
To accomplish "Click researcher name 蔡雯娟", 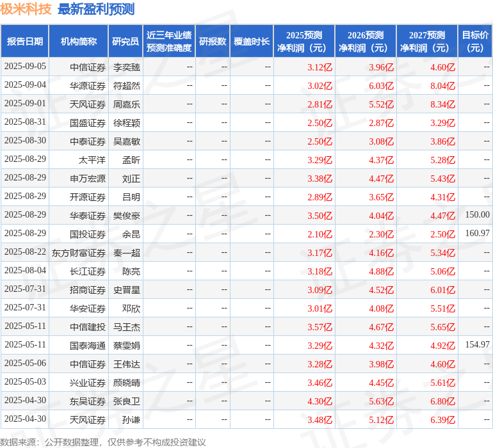I will tap(127, 346).
